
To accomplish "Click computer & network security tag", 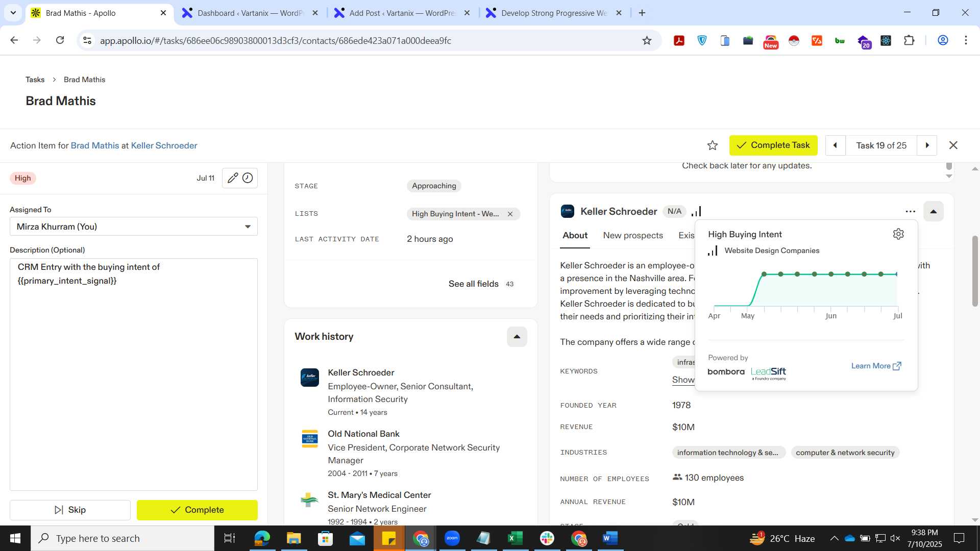I will (x=845, y=453).
